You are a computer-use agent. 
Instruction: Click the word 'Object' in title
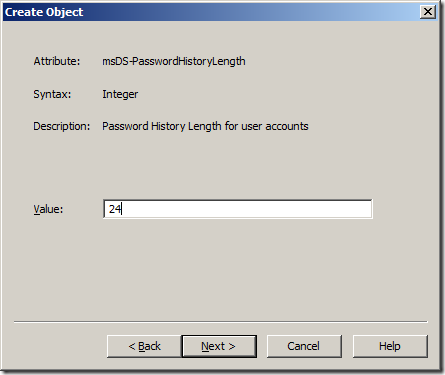[x=64, y=12]
